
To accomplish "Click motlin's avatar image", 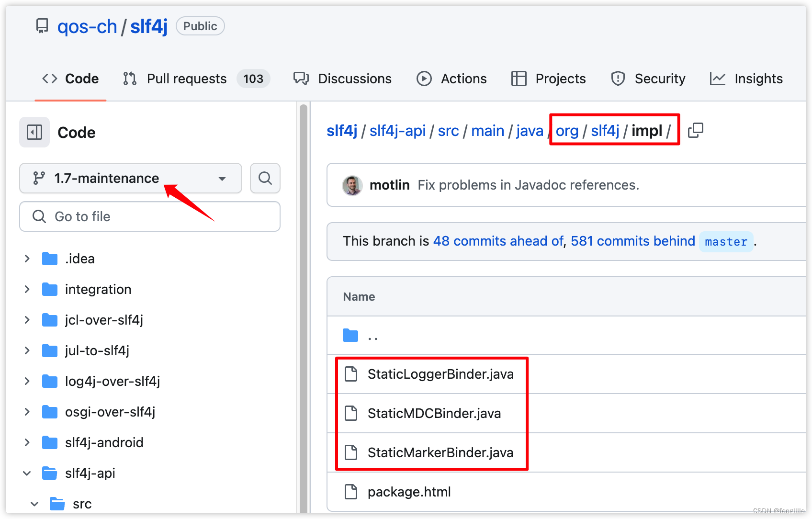I will [x=352, y=185].
